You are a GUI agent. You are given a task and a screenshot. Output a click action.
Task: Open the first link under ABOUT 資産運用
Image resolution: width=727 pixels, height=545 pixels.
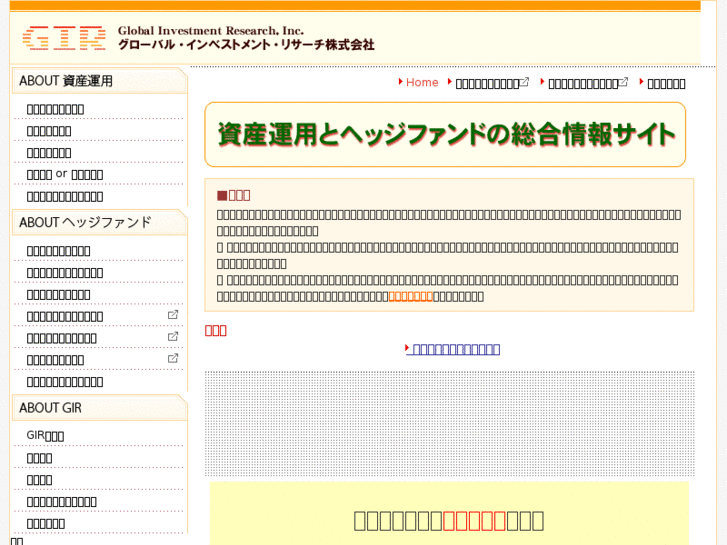56,109
